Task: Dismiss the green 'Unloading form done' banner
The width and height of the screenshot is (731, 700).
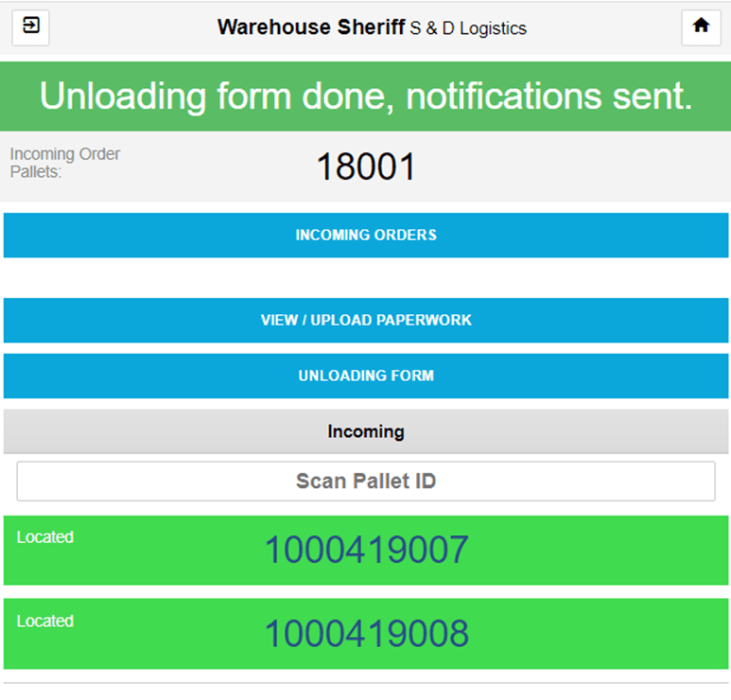Action: point(366,96)
